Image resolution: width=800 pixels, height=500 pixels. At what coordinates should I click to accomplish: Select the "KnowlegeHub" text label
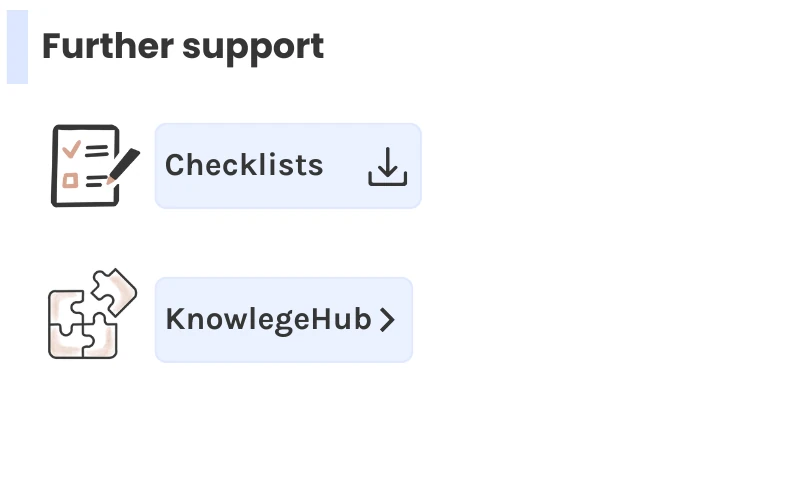[268, 320]
